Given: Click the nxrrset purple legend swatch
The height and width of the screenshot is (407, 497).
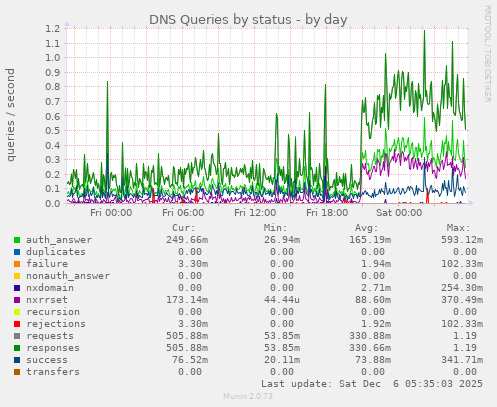Looking at the screenshot, I should [x=17, y=300].
